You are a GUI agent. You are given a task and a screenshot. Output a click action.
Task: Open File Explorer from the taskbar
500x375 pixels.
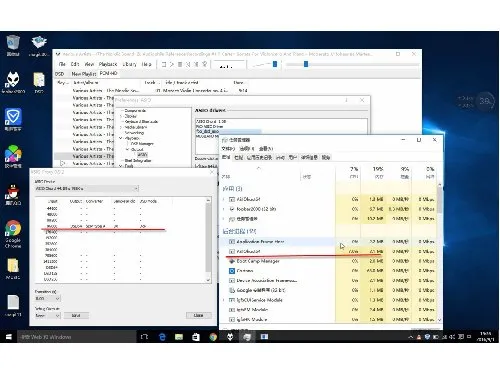coord(179,337)
